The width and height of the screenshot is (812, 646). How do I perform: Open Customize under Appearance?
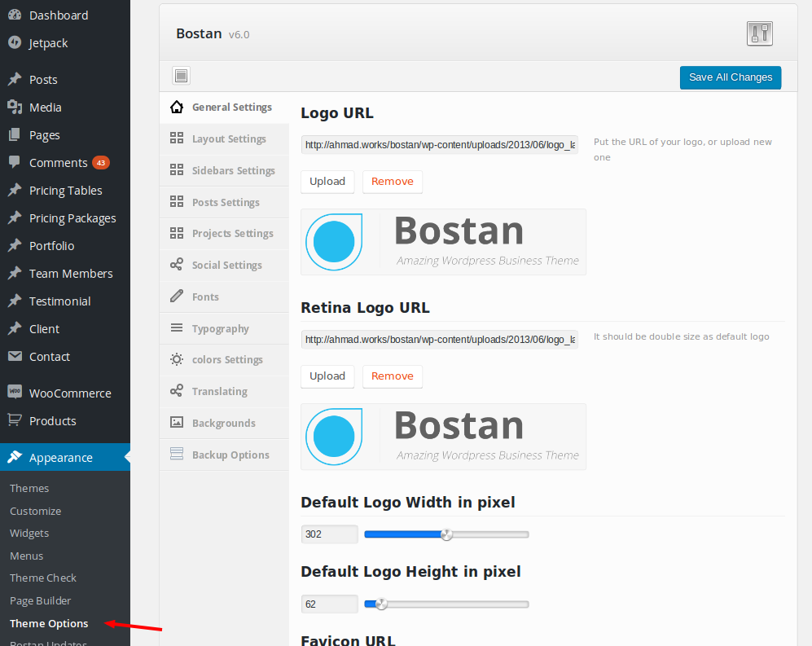click(x=36, y=511)
